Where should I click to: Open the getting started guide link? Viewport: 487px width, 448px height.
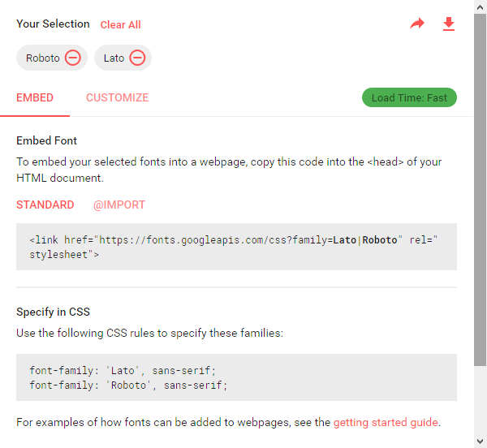[386, 423]
